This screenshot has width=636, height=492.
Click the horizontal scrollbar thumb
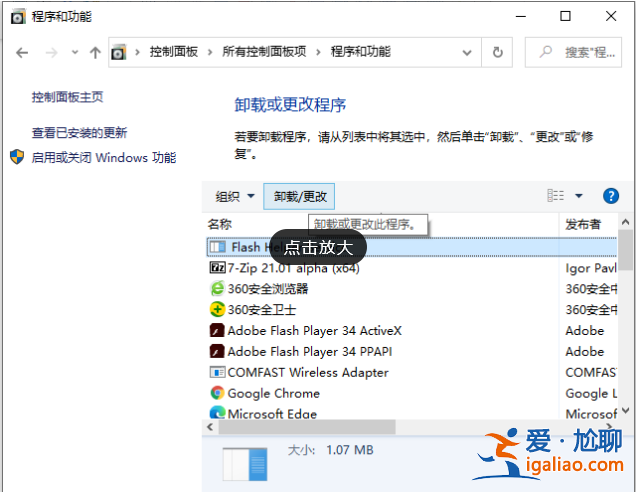(x=307, y=427)
